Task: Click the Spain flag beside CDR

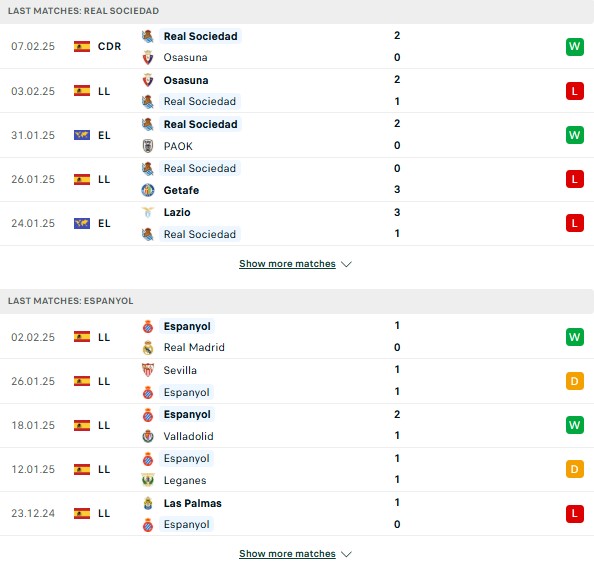Action: click(82, 46)
